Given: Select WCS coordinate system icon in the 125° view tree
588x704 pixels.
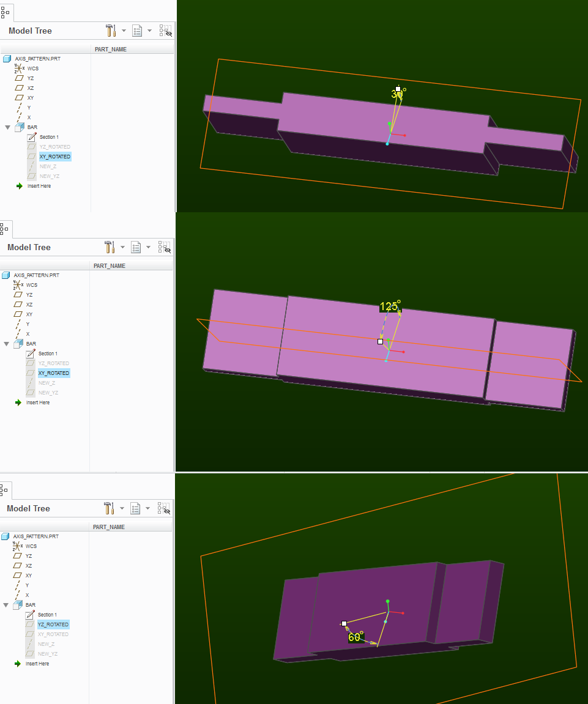Looking at the screenshot, I should point(18,285).
